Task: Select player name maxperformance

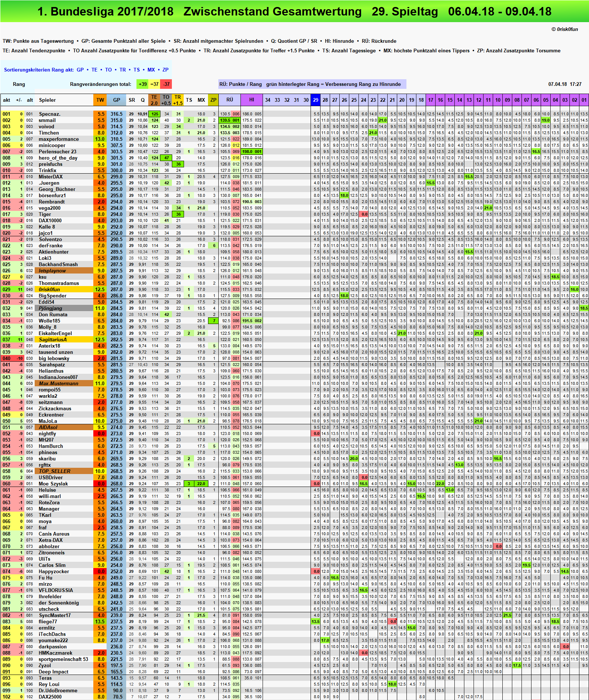Action: [x=59, y=139]
